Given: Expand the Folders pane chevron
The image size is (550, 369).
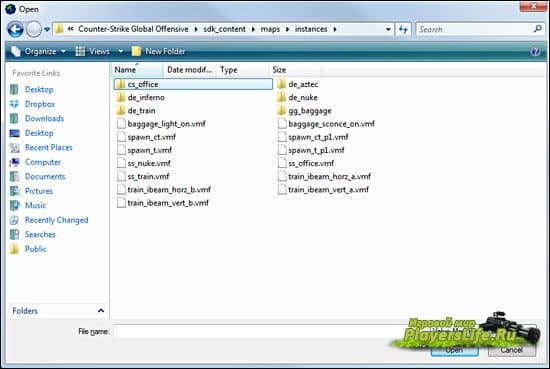Looking at the screenshot, I should coord(101,311).
